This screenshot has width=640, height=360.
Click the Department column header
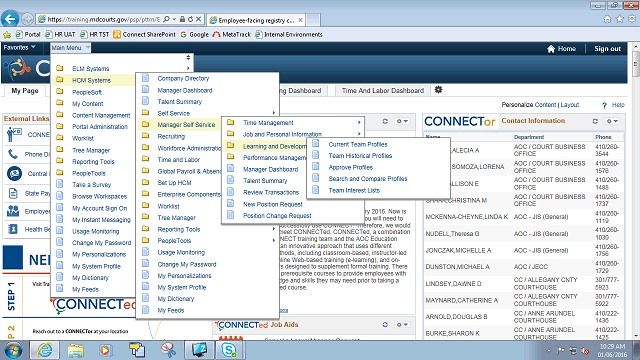(x=529, y=137)
